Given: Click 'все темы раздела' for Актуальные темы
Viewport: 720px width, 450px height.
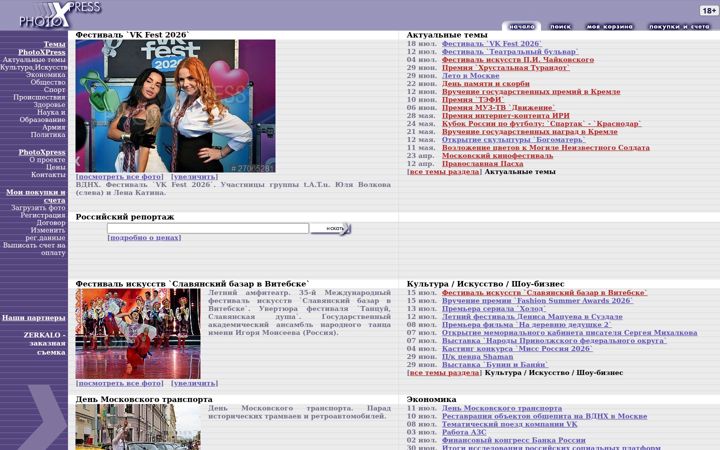Looking at the screenshot, I should pyautogui.click(x=444, y=172).
